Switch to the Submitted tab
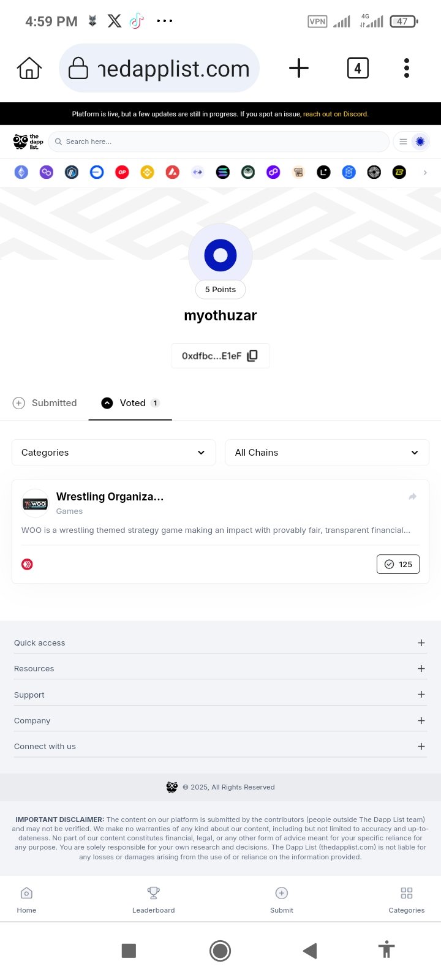441x980 pixels. [x=45, y=403]
